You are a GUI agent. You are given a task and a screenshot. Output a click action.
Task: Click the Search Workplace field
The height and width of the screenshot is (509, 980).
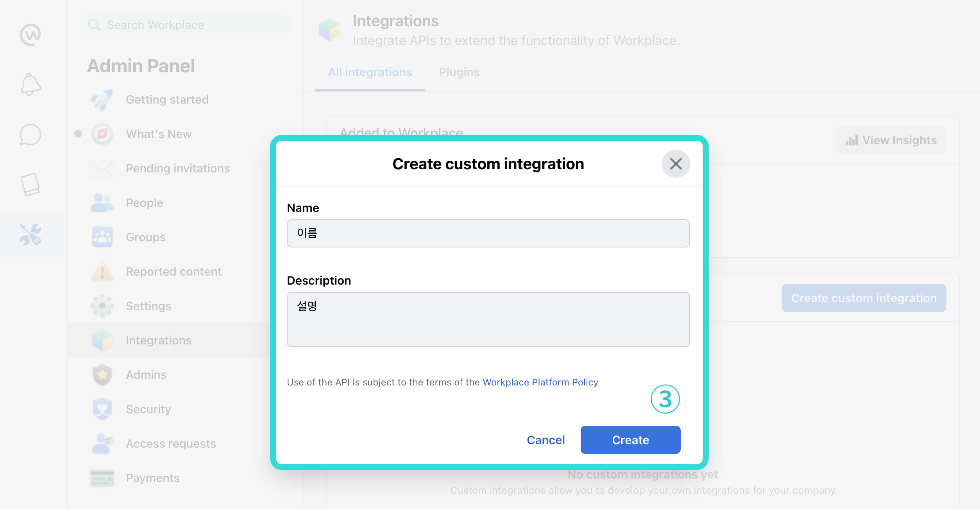[185, 25]
